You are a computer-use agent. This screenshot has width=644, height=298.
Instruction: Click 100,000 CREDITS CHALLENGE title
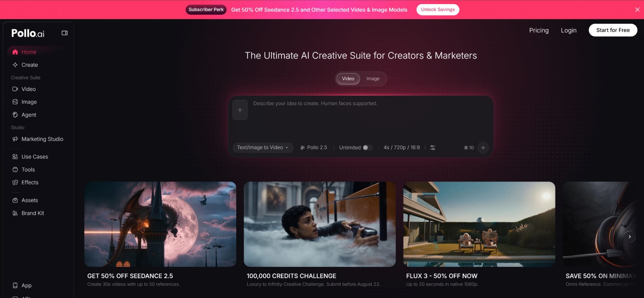point(291,276)
